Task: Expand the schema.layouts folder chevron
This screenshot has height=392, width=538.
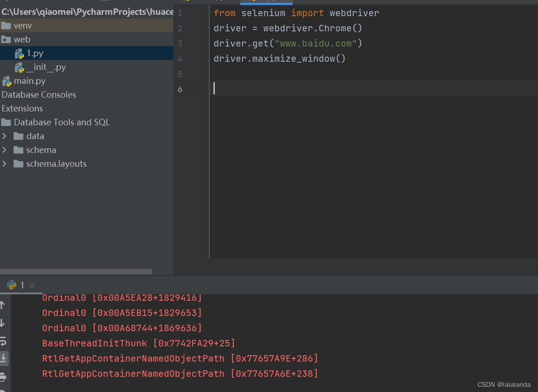Action: point(4,164)
